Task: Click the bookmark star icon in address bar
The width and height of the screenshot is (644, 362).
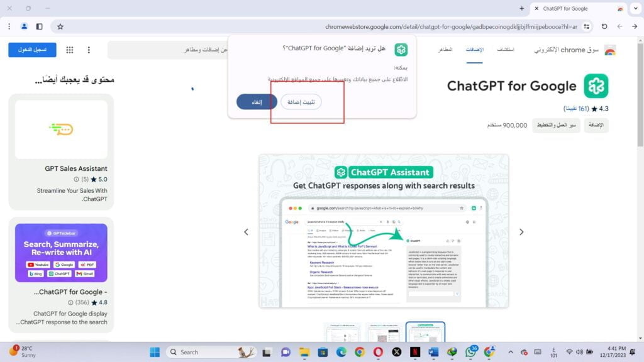Action: point(60,26)
